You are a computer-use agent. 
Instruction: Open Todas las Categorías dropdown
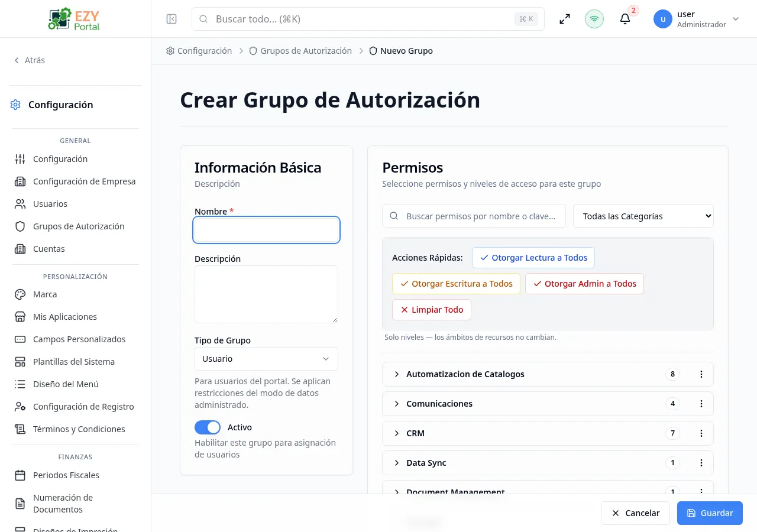click(643, 216)
